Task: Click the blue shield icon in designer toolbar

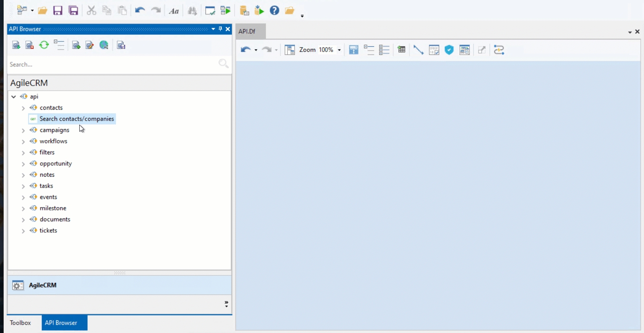Action: click(x=449, y=50)
